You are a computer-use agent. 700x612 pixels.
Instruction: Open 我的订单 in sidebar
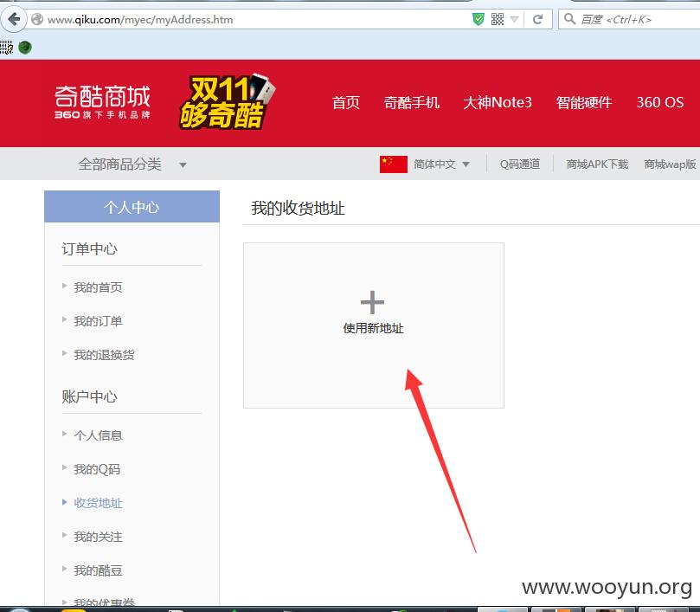[x=98, y=321]
